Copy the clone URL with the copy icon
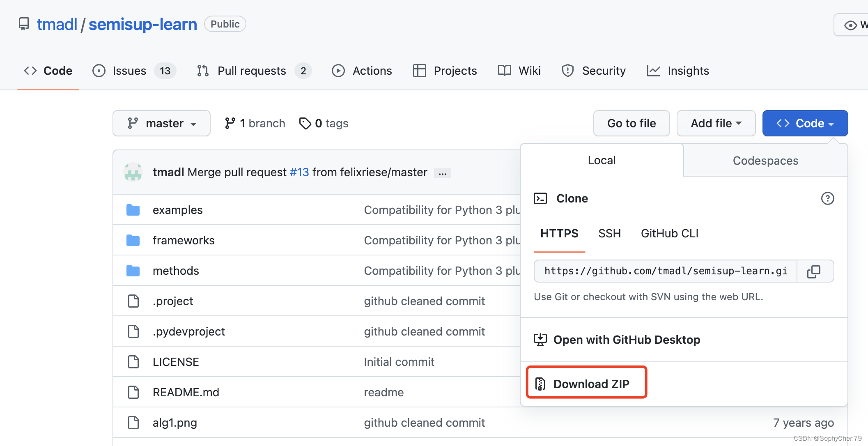This screenshot has width=868, height=446. pos(814,271)
